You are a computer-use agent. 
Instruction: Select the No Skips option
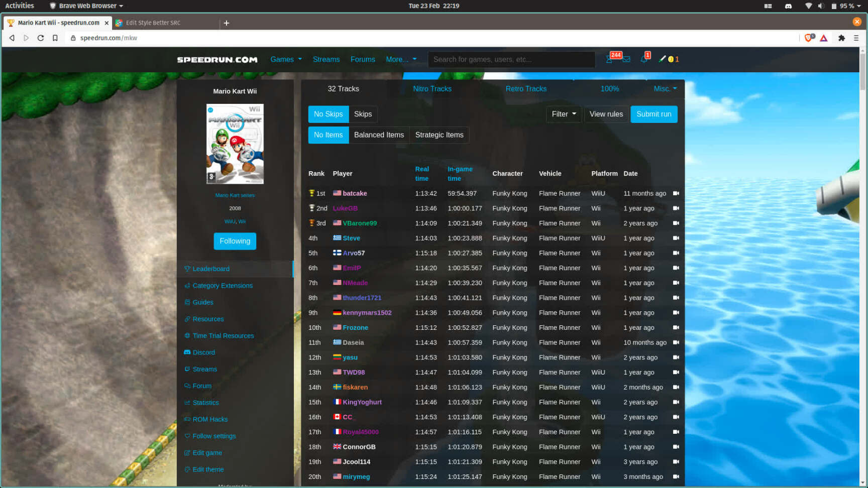(329, 114)
